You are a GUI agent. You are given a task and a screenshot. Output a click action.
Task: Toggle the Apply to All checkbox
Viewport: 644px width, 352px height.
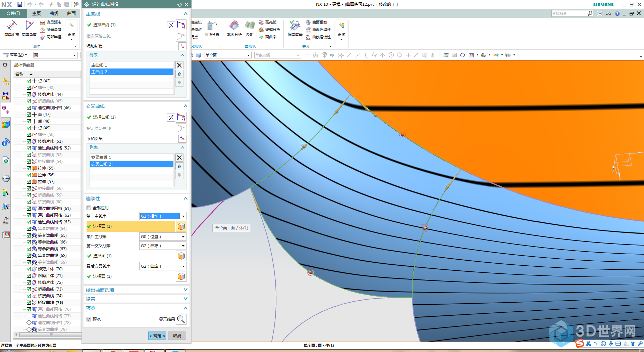click(x=89, y=208)
